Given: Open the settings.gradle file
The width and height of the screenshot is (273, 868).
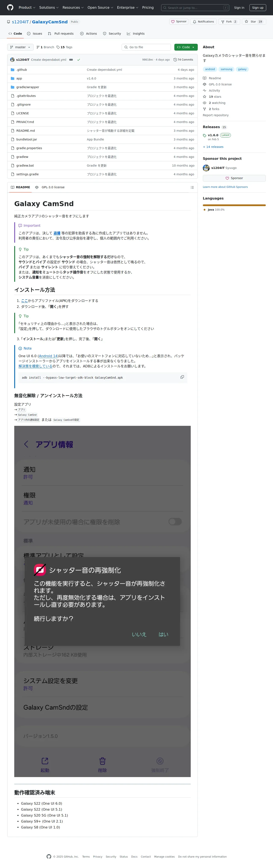Looking at the screenshot, I should (x=27, y=174).
